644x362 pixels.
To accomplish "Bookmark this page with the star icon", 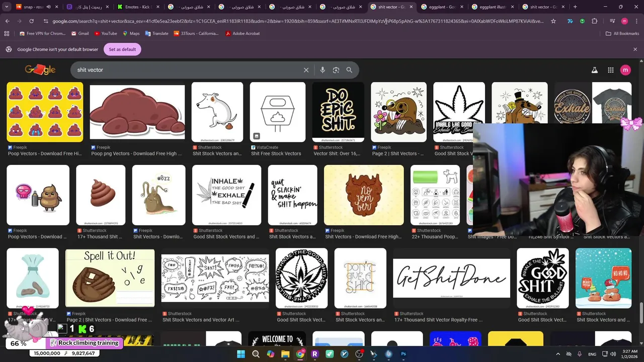I will point(553,21).
